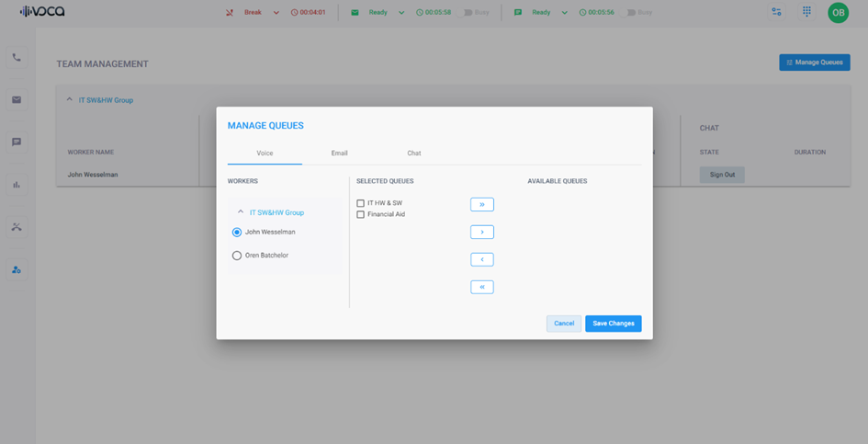This screenshot has width=868, height=444.
Task: Select the Oren Batchelor radio button
Action: point(237,256)
